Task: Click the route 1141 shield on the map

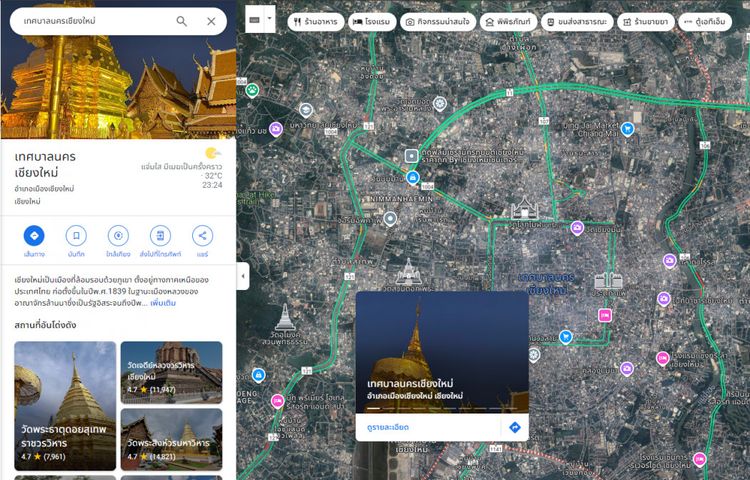Action: coord(496,449)
